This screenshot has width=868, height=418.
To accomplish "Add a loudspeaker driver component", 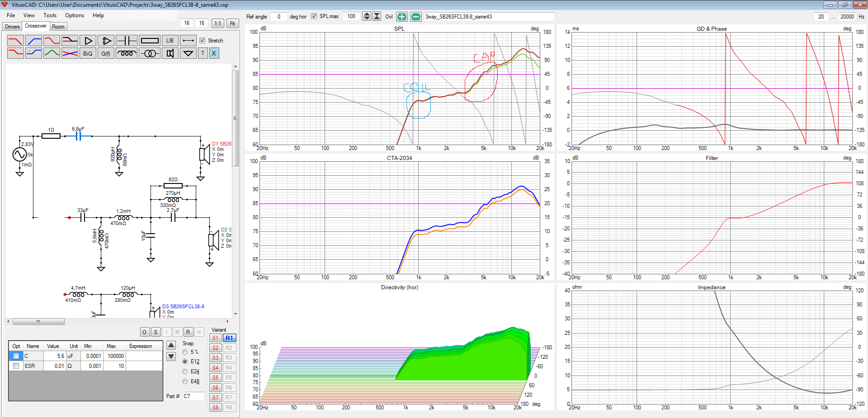I will tap(170, 53).
